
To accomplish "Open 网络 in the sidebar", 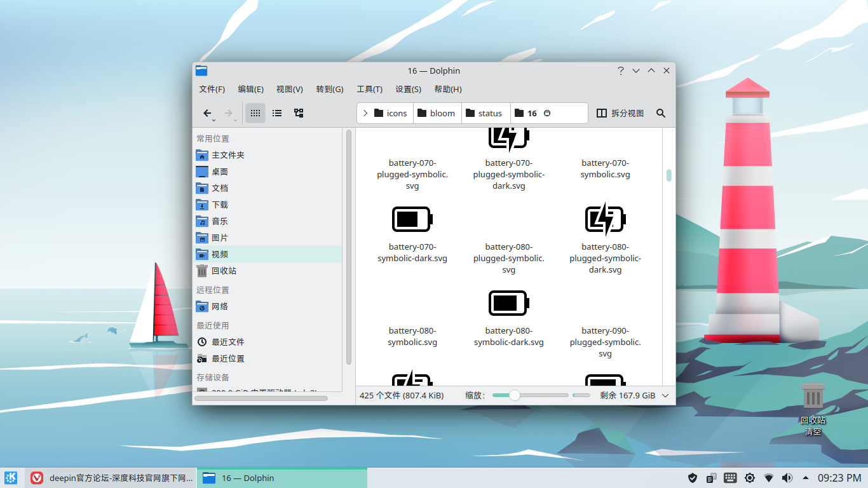I will coord(267,306).
